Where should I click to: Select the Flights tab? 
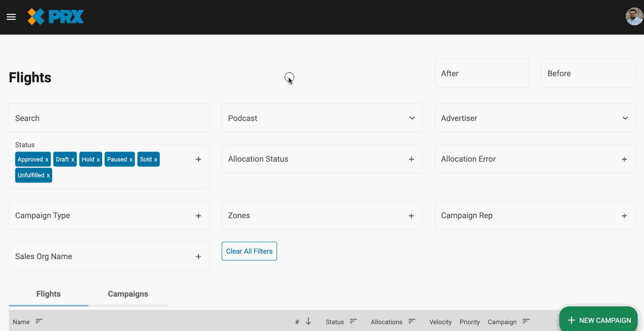[48, 293]
